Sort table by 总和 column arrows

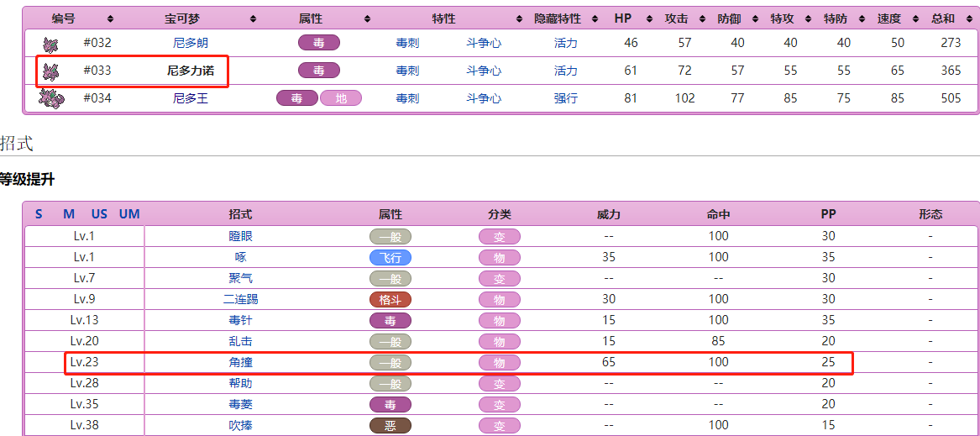969,19
